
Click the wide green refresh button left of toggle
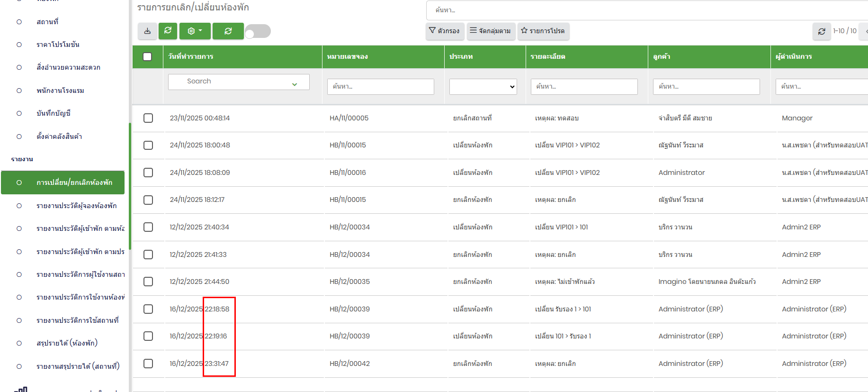[x=228, y=31]
